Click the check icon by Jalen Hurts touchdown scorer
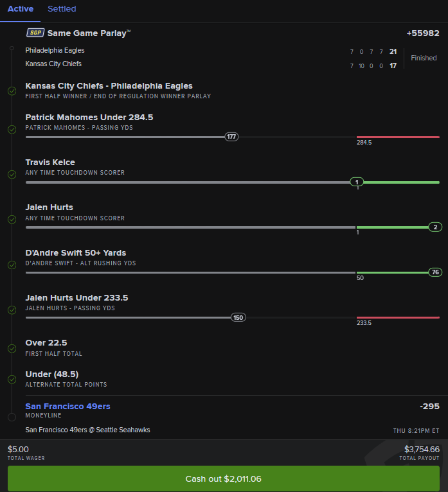Viewport: 448px width, 492px height. pos(12,219)
